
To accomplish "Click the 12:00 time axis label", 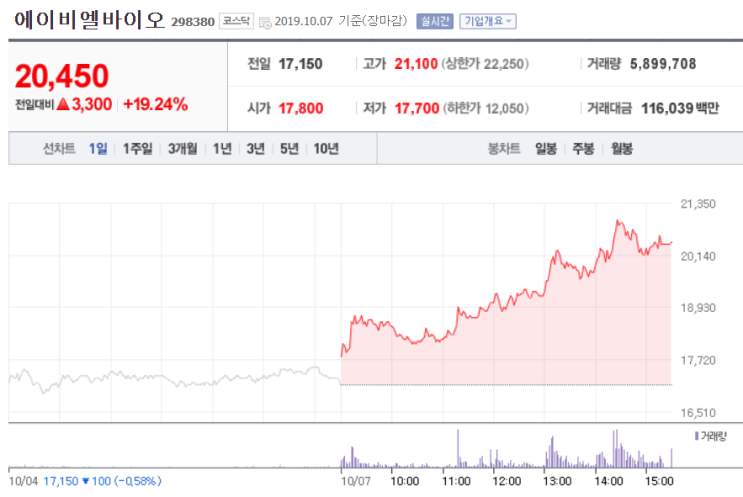I will (x=507, y=481).
